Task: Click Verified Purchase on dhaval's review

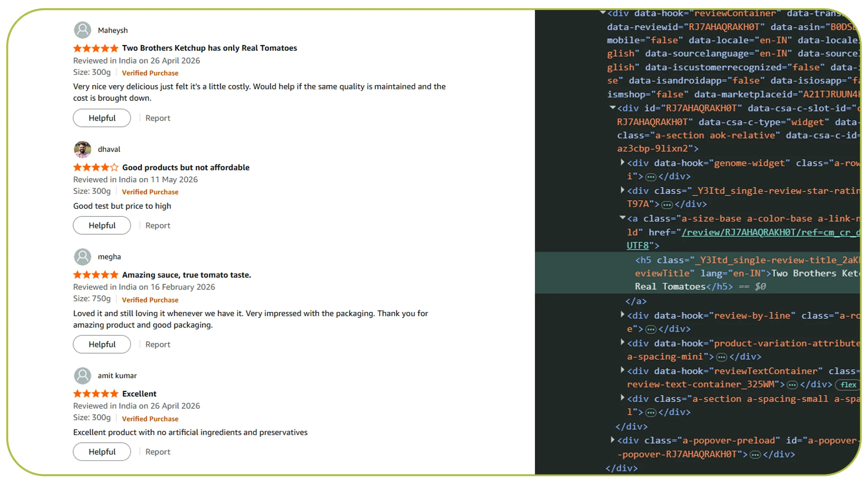Action: [x=150, y=192]
